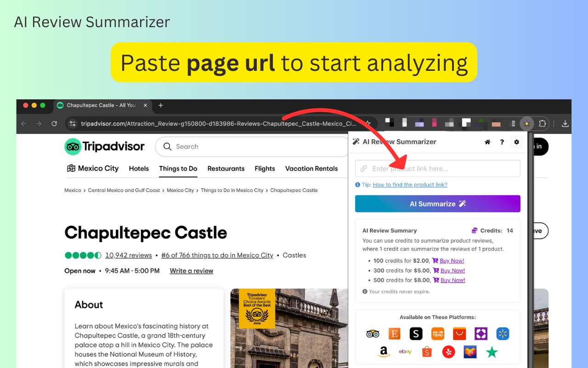This screenshot has width=588, height=368.
Task: Open the gear settings icon in summarizer panel
Action: coord(516,142)
